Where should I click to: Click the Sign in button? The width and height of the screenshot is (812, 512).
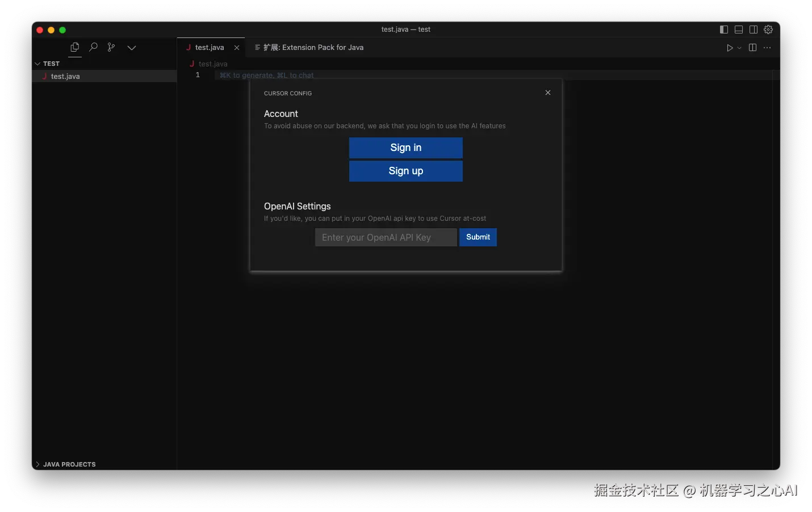point(406,148)
